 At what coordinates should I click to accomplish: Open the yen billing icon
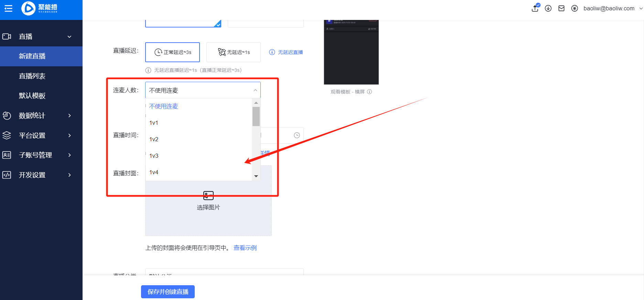pos(575,8)
